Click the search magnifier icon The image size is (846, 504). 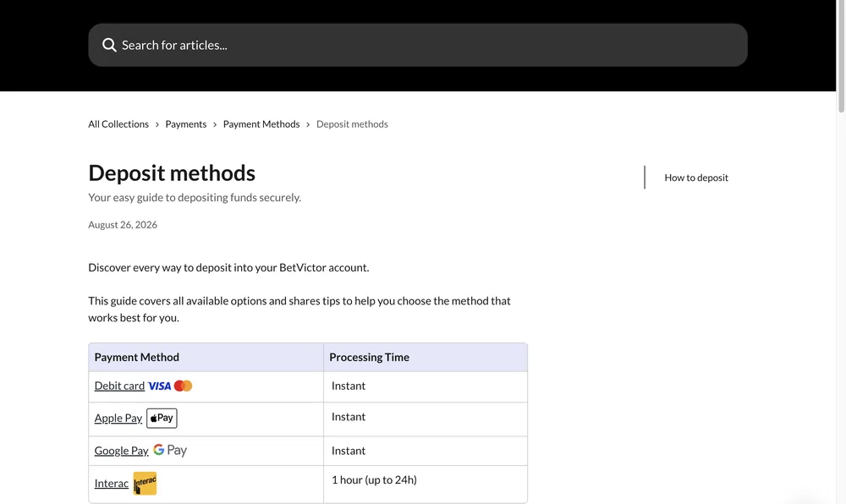coord(109,45)
